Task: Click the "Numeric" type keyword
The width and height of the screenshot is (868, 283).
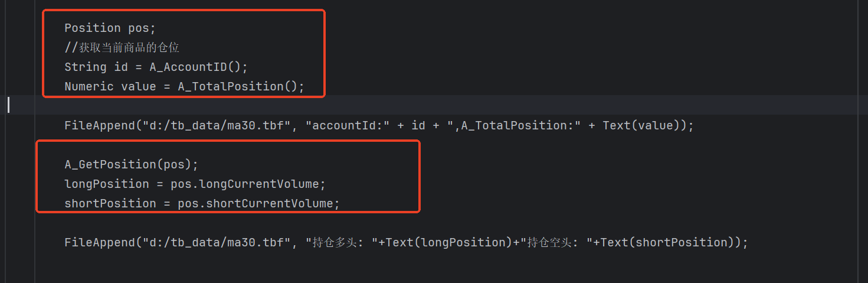Action: [x=89, y=86]
